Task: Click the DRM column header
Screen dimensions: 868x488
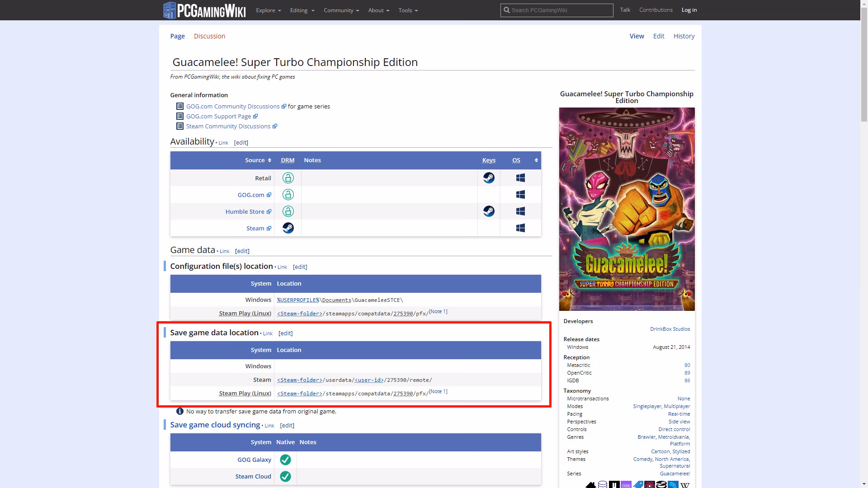Action: click(288, 160)
